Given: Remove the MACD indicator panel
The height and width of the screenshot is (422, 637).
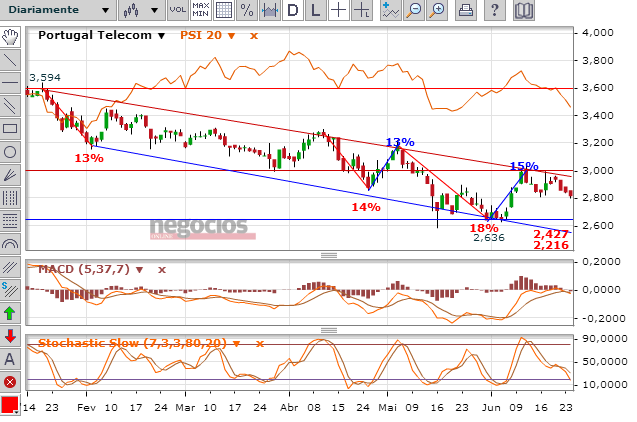Looking at the screenshot, I should tap(162, 269).
